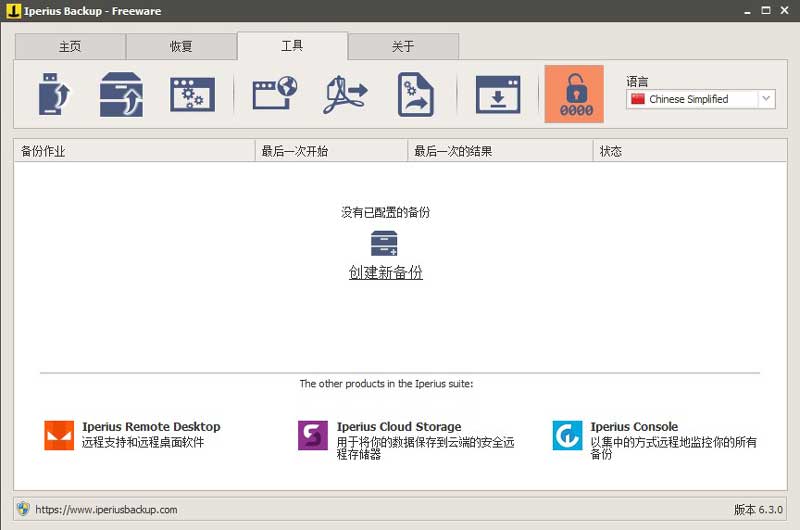800x530 pixels.
Task: Click the 备份作业 column header
Action: click(135, 151)
